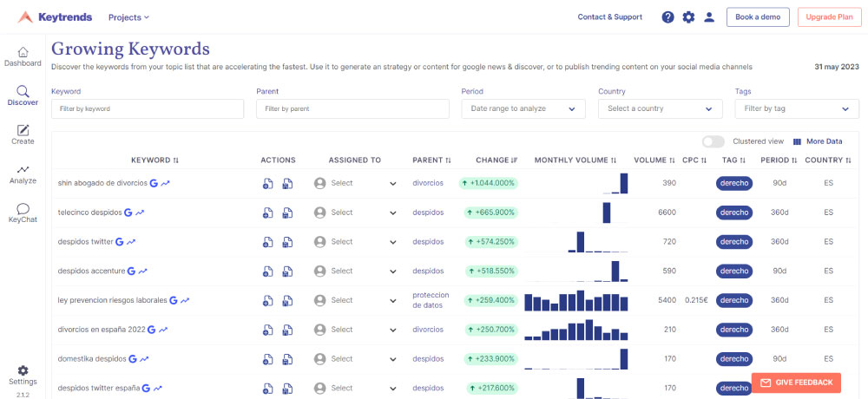Open Assigned To select for despidos accenture

tap(355, 271)
